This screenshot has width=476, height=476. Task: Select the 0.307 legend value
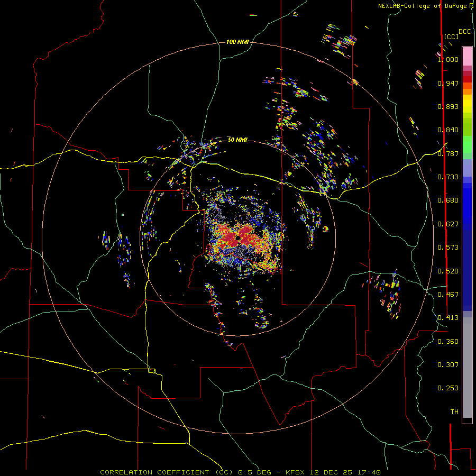pos(448,365)
